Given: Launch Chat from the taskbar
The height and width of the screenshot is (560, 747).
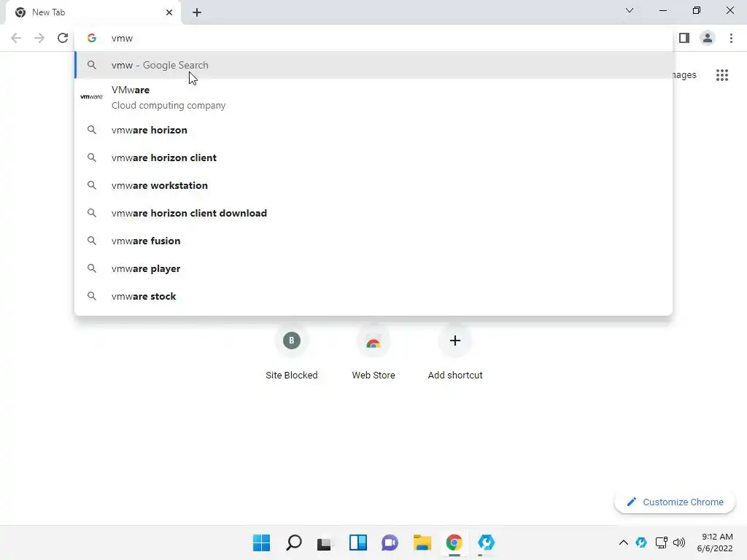Looking at the screenshot, I should pyautogui.click(x=390, y=542).
